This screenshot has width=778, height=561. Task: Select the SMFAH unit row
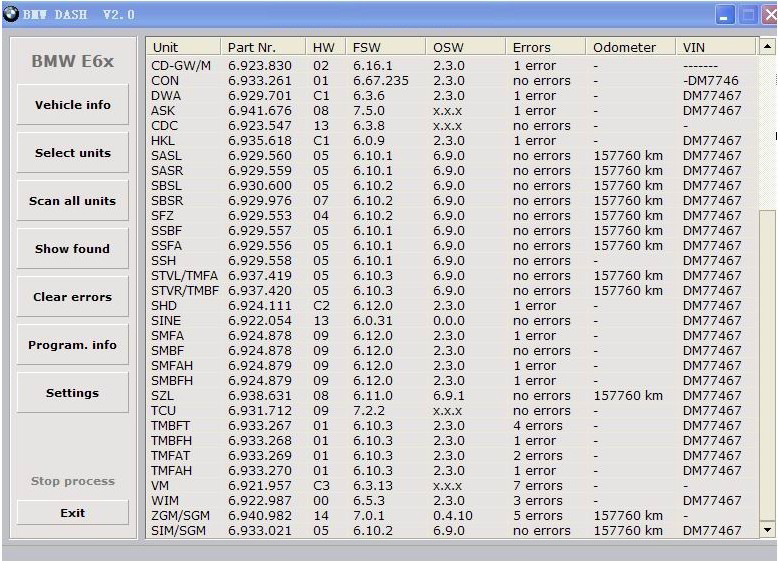coord(452,366)
